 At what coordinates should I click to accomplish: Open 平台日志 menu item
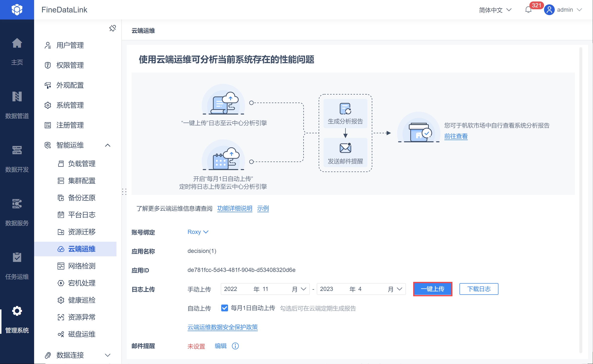(82, 215)
